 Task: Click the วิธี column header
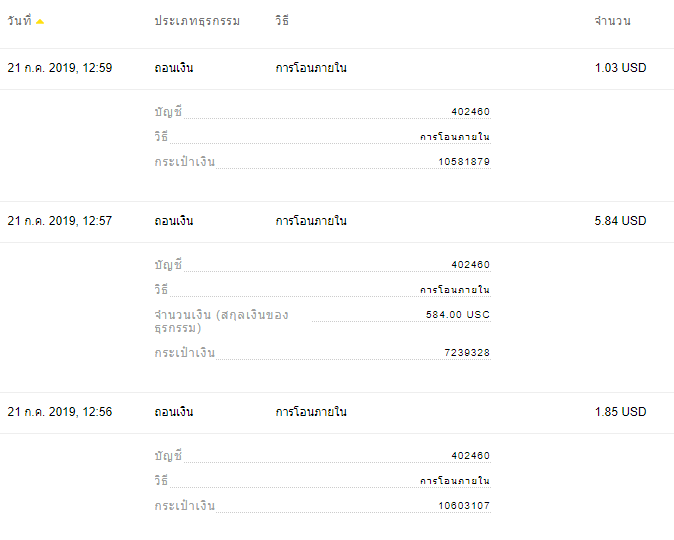(282, 20)
